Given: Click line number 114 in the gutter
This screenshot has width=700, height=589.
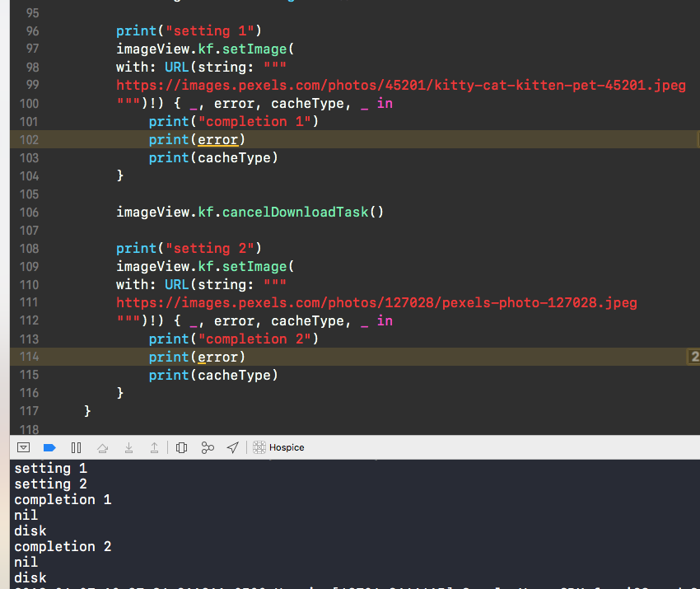Looking at the screenshot, I should (29, 357).
